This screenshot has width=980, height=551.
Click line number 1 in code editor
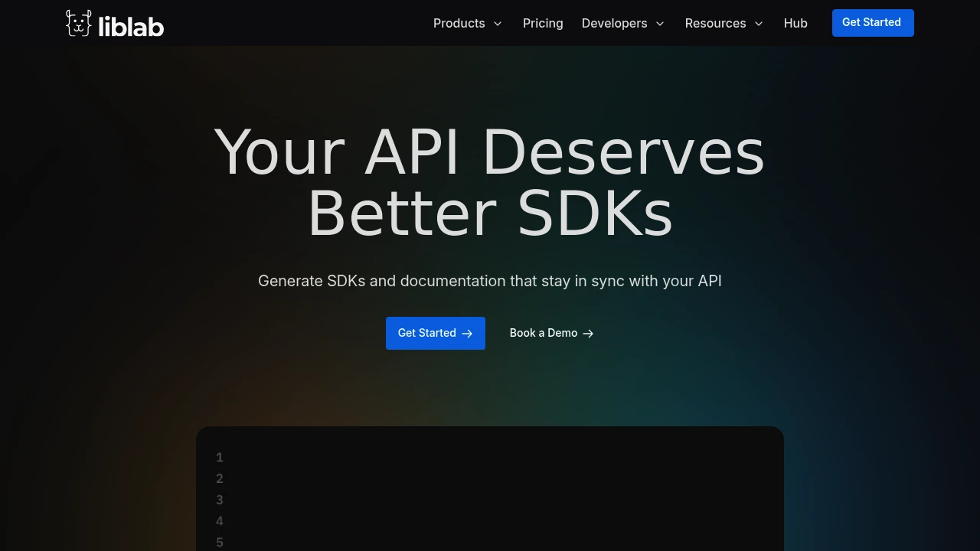220,458
